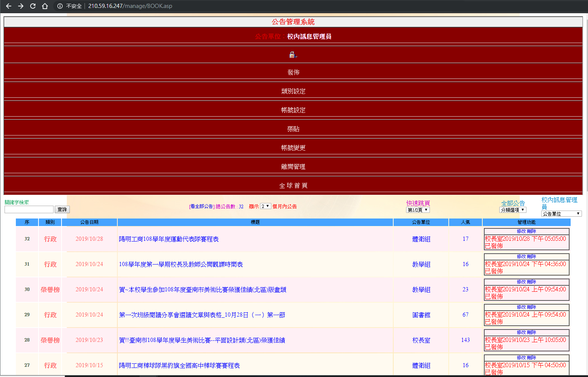588x377 pixels.
Task: Click the 2019/10/28 date cell
Action: (x=89, y=239)
